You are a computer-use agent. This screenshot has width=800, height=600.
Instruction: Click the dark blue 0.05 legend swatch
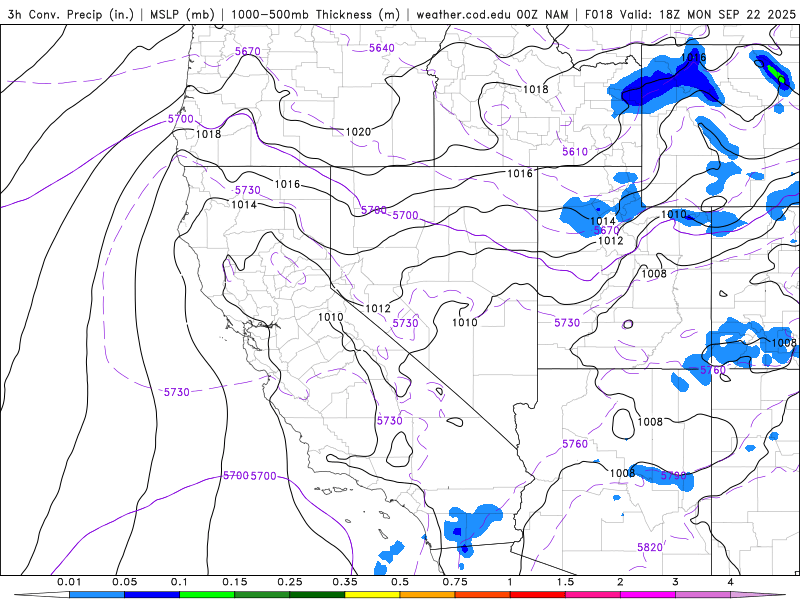pos(152,595)
